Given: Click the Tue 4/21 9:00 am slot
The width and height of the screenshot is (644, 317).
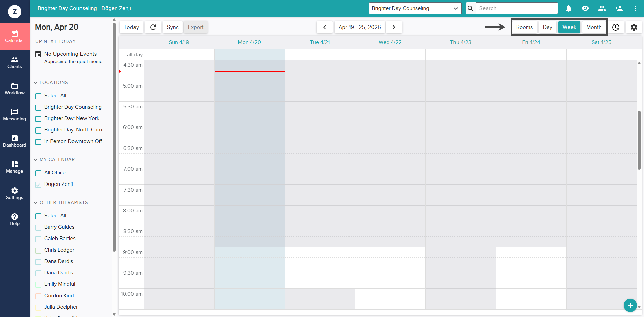Looking at the screenshot, I should 320,252.
